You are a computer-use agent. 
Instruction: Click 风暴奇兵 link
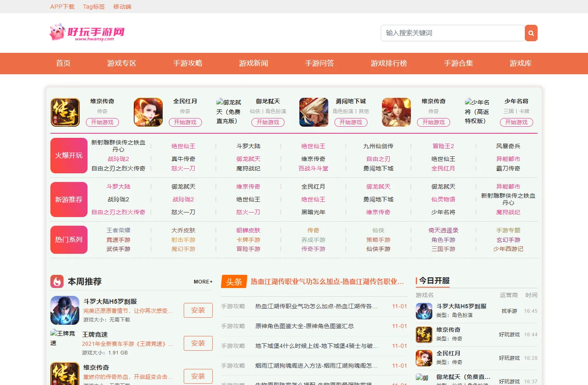pos(508,146)
